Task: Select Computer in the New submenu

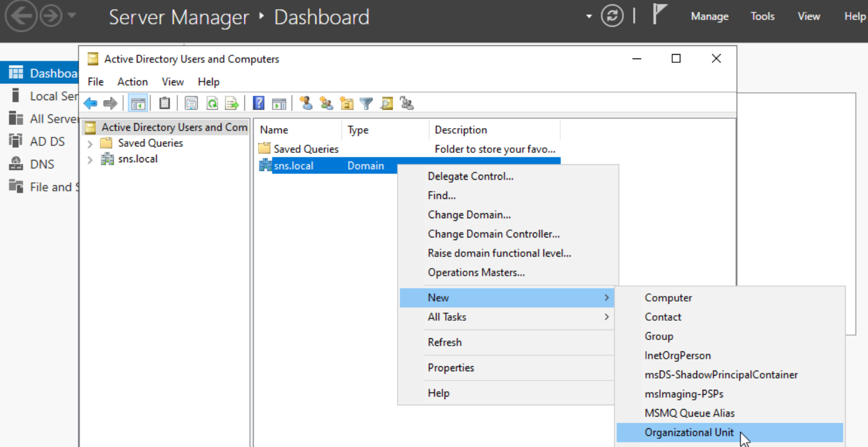Action: point(730,298)
